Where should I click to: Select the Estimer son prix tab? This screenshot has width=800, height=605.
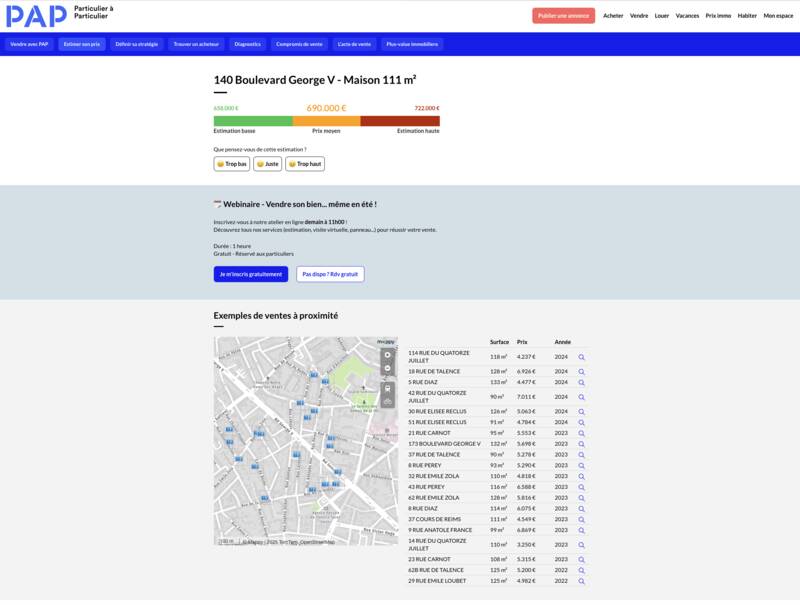[82, 44]
